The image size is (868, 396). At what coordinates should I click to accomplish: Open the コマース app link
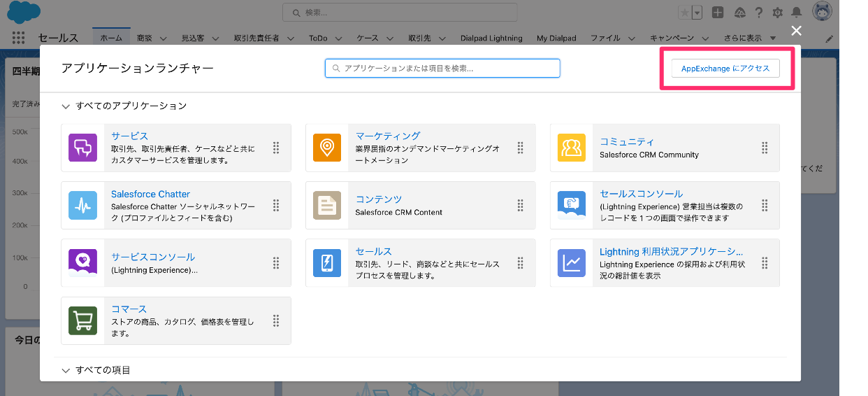(x=129, y=309)
